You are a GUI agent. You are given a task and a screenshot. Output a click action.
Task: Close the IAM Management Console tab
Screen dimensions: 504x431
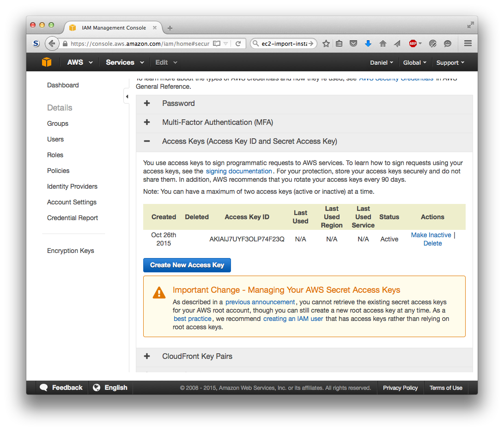click(x=155, y=28)
